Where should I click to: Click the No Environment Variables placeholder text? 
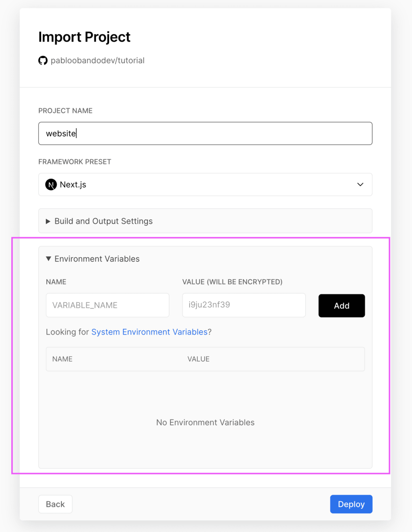206,423
